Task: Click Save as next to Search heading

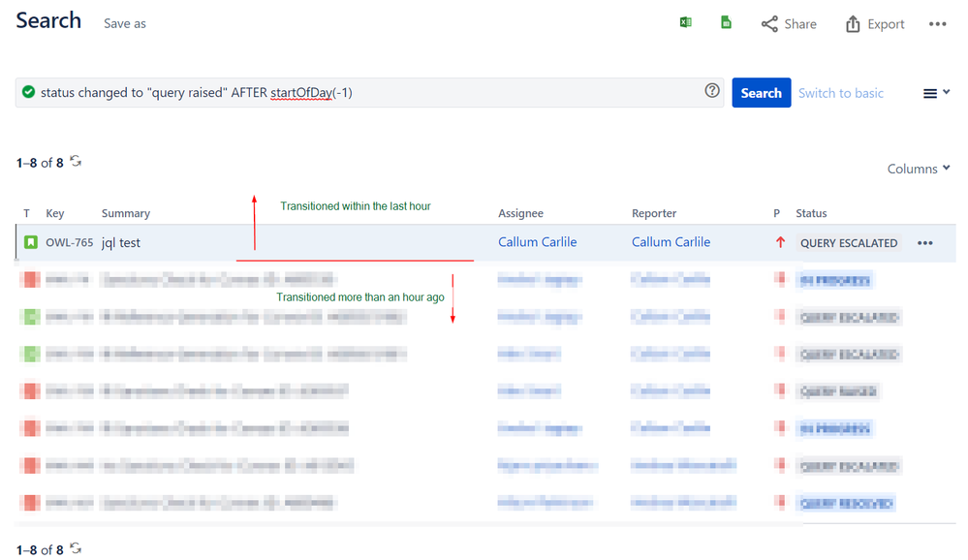Action: pos(125,23)
